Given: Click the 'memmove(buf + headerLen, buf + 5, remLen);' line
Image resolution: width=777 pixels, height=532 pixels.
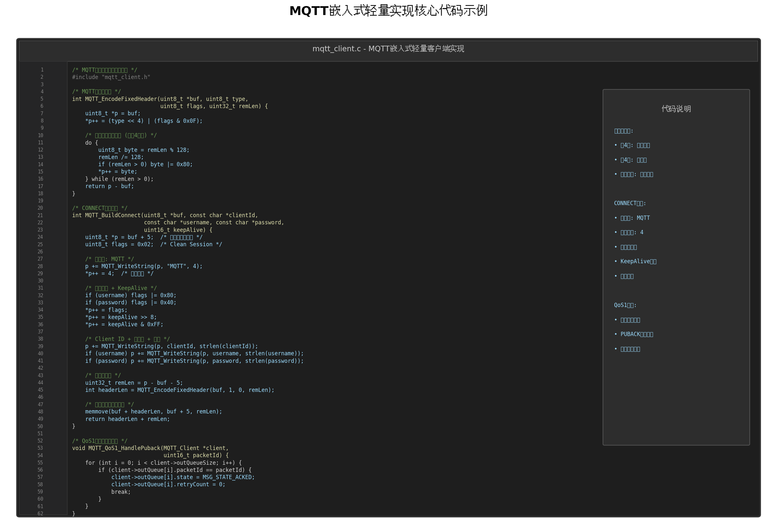Looking at the screenshot, I should click(x=154, y=411).
